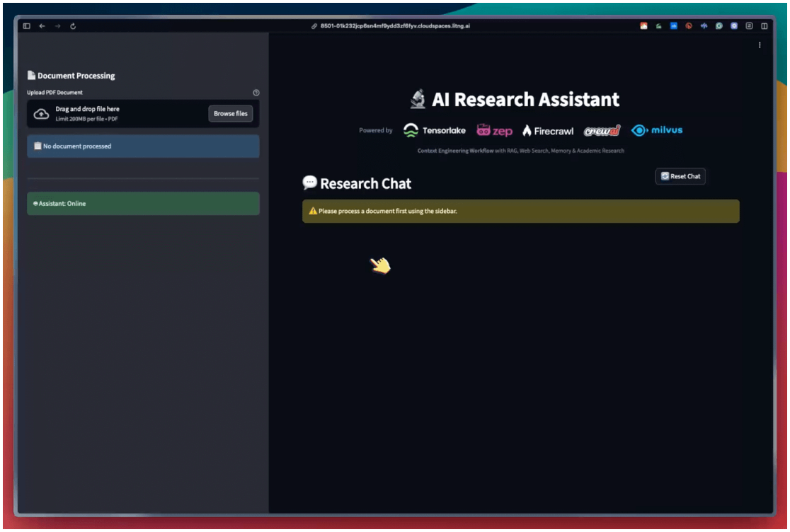
Task: Click the Limit 200MB per file PDF text
Action: (x=86, y=120)
